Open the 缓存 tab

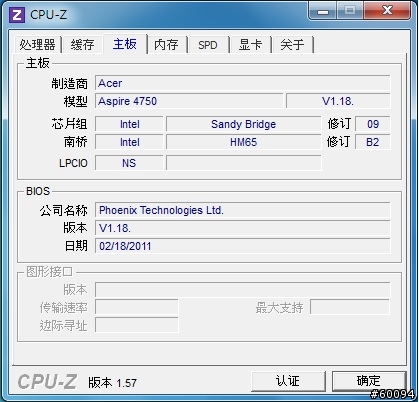tap(82, 44)
